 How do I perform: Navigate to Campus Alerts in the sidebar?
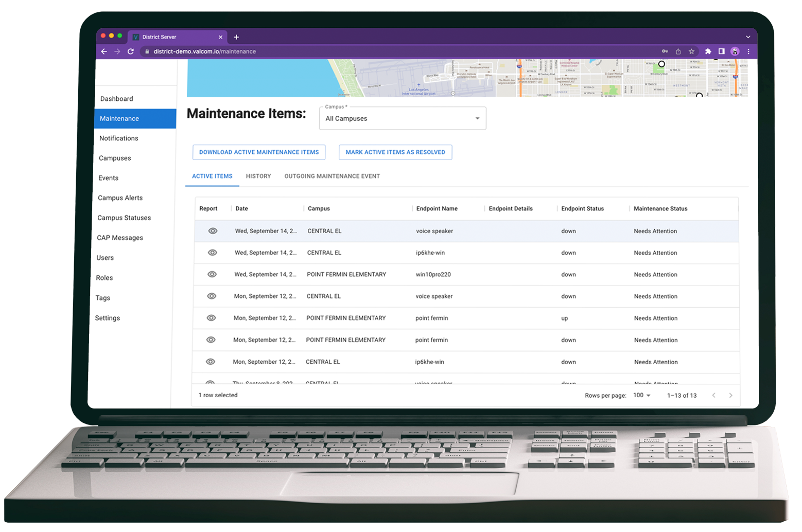pyautogui.click(x=120, y=198)
